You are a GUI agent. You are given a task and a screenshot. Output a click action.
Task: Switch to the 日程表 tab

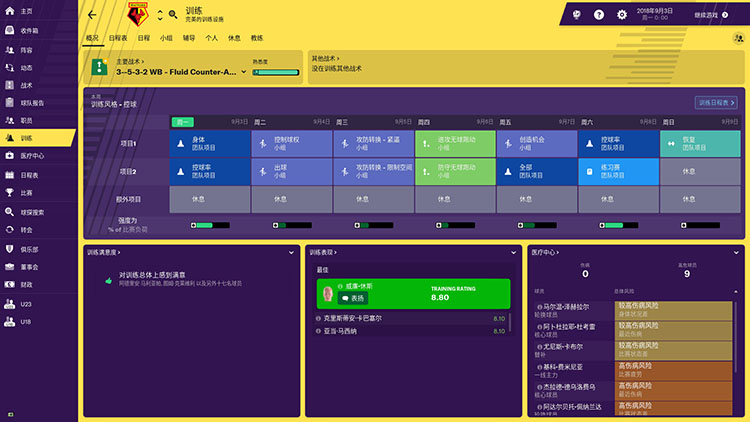pyautogui.click(x=116, y=38)
